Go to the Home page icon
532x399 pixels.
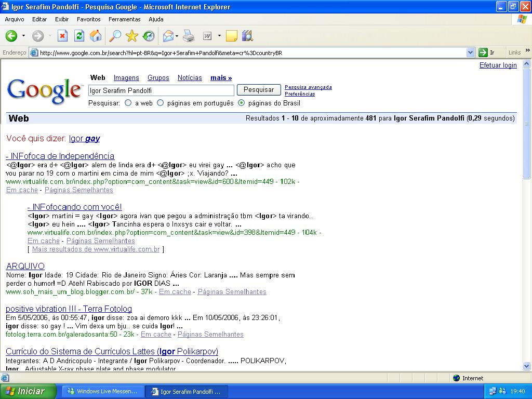click(x=96, y=36)
